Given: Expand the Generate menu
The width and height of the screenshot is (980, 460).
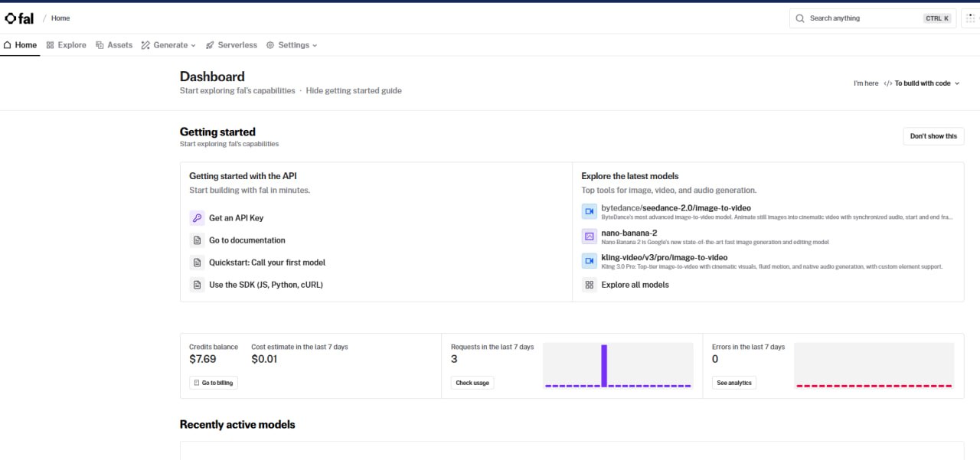Looking at the screenshot, I should coord(168,45).
